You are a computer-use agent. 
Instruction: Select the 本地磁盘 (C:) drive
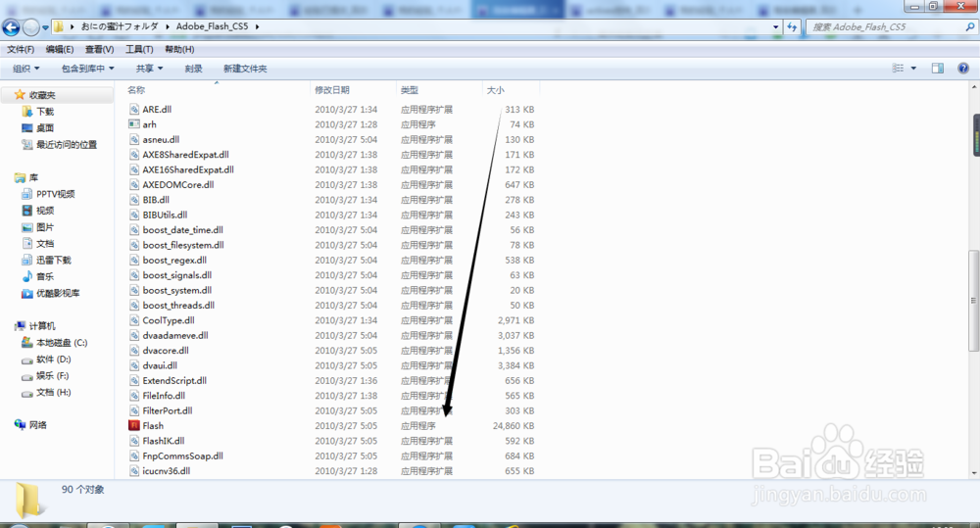[x=61, y=343]
